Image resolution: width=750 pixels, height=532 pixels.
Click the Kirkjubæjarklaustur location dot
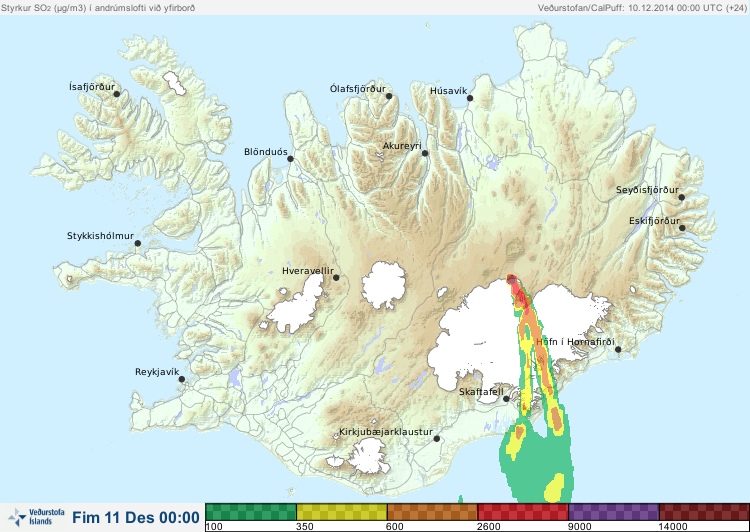pyautogui.click(x=436, y=439)
